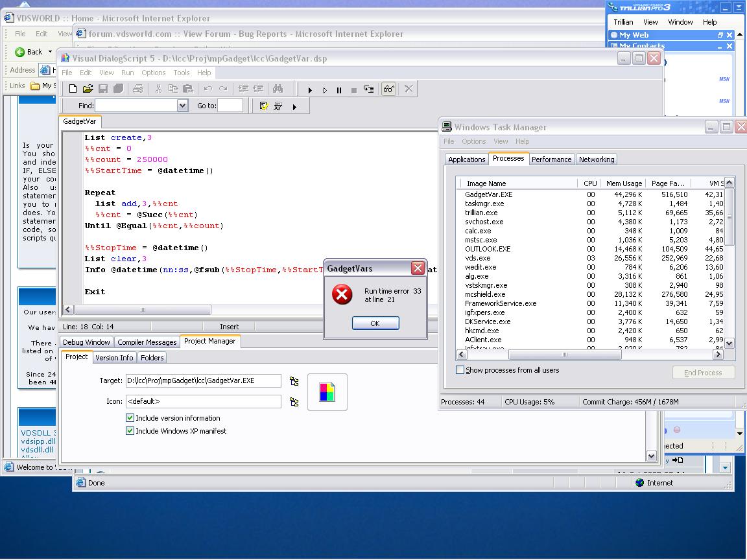Pause script execution with the Pause icon

pos(339,89)
